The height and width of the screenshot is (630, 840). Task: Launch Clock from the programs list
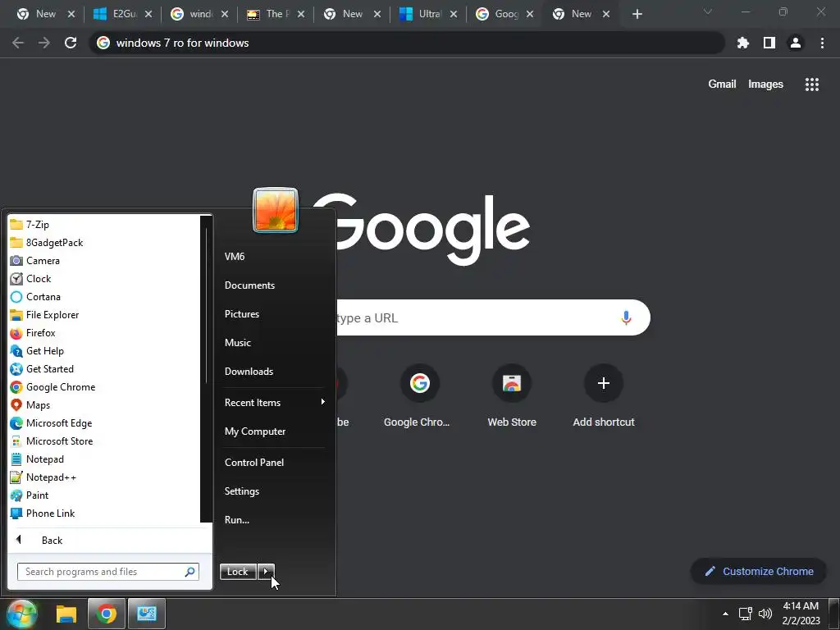point(31,279)
